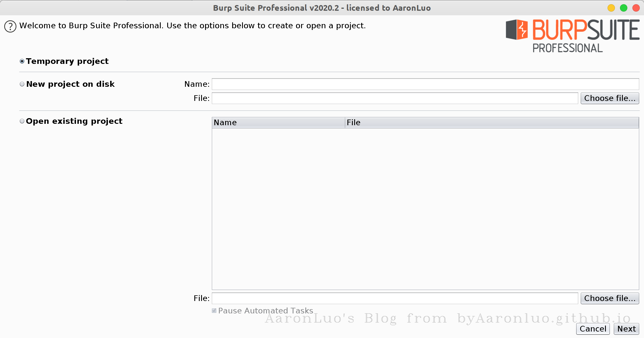
Task: Click the help question mark icon
Action: (10, 27)
